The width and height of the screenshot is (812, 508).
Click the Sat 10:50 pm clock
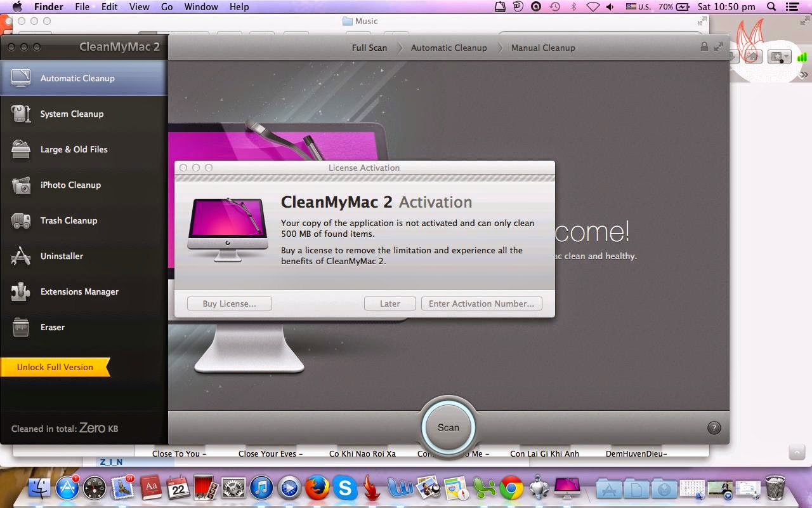pyautogui.click(x=726, y=7)
